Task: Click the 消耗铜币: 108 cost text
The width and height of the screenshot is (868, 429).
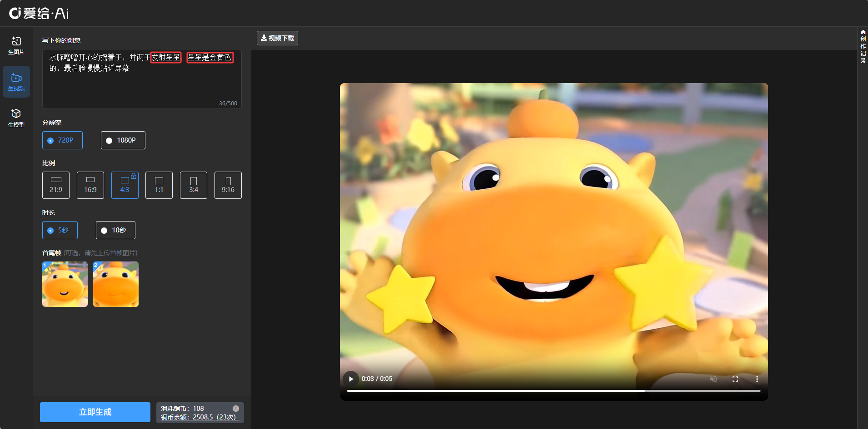Action: tap(182, 409)
